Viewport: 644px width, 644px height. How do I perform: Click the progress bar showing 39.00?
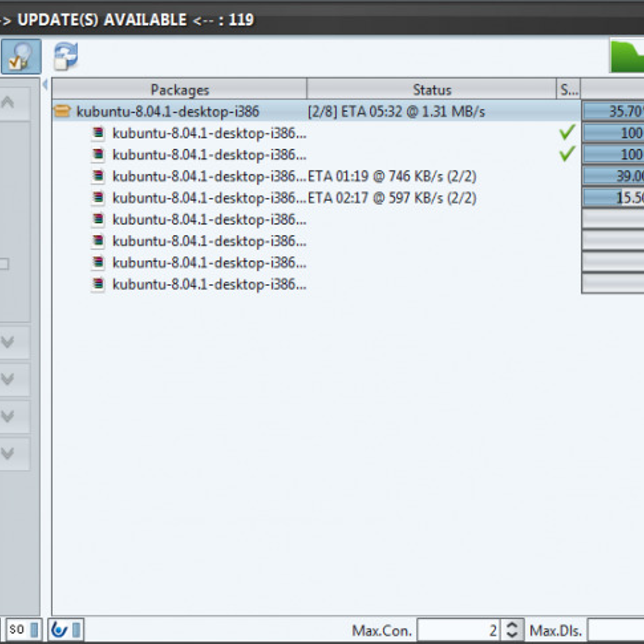(x=613, y=176)
